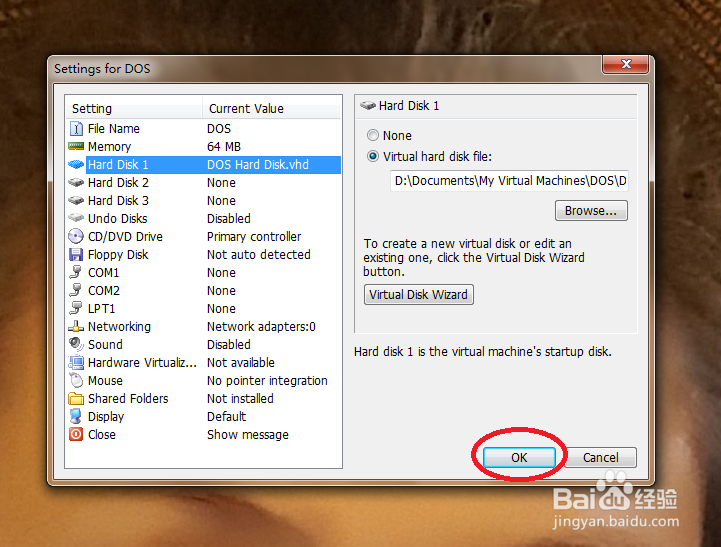Viewport: 721px width, 547px height.
Task: Click the Undo Disks icon
Action: [76, 218]
